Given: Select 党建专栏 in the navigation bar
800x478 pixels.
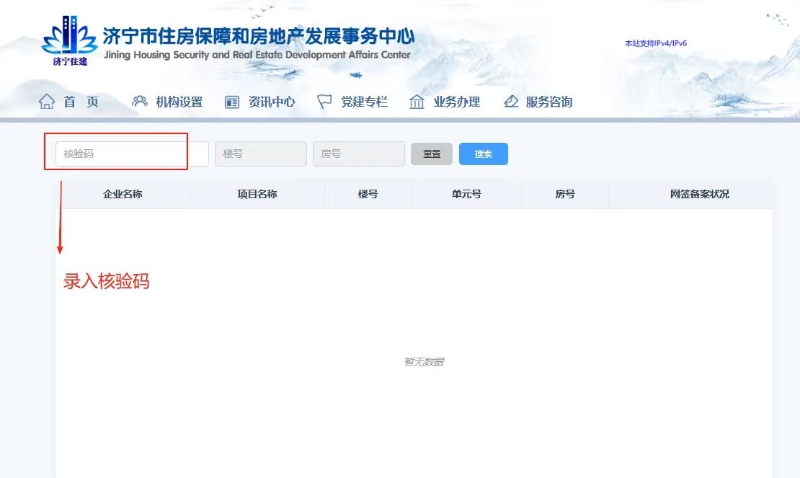Looking at the screenshot, I should click(363, 102).
